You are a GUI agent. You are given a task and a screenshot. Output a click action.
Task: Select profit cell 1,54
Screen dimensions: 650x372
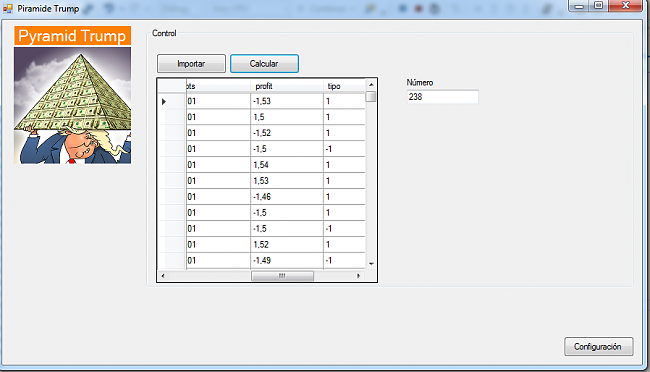pos(287,165)
